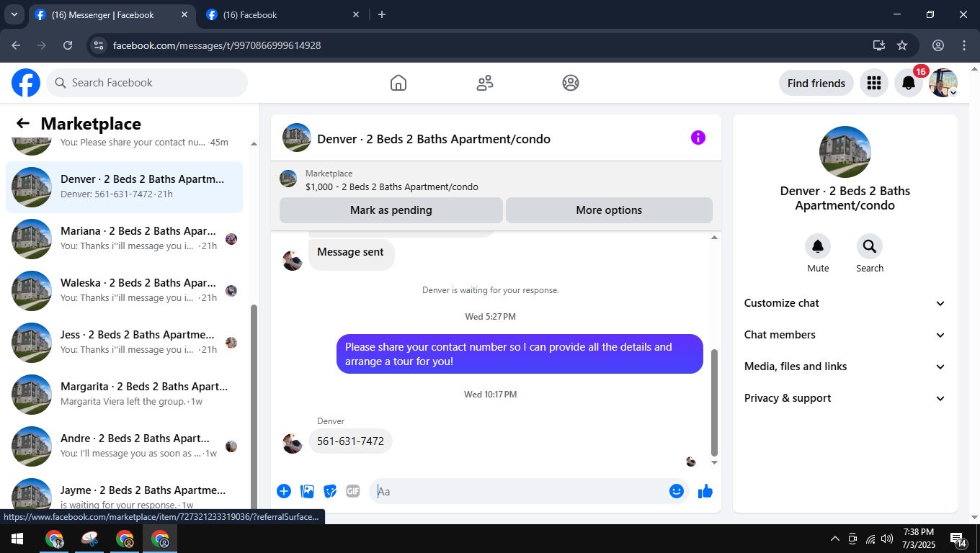Send a thumbs-up like
The width and height of the screenshot is (980, 553).
pyautogui.click(x=705, y=491)
